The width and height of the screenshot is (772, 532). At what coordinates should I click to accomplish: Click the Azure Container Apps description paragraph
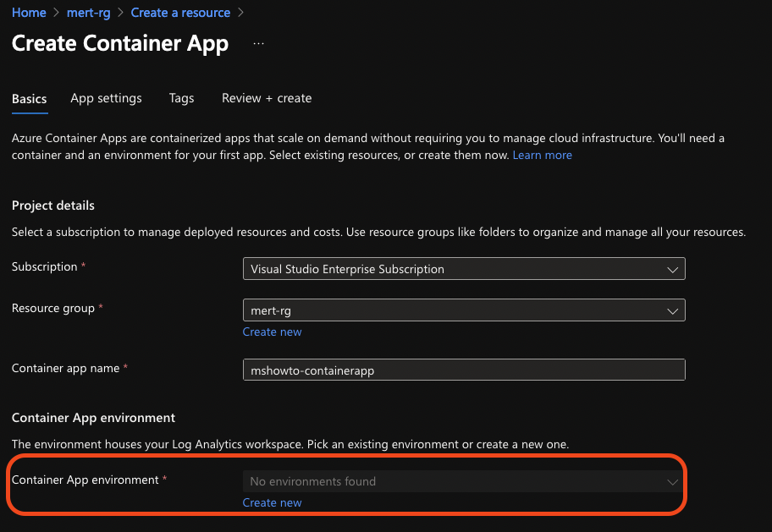coord(367,146)
